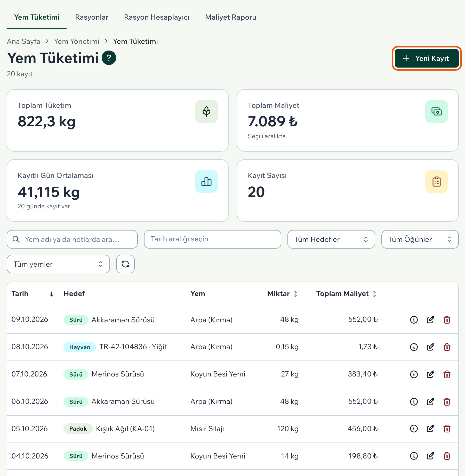Delete the 09.10.2026 record
The height and width of the screenshot is (476, 465).
click(447, 320)
